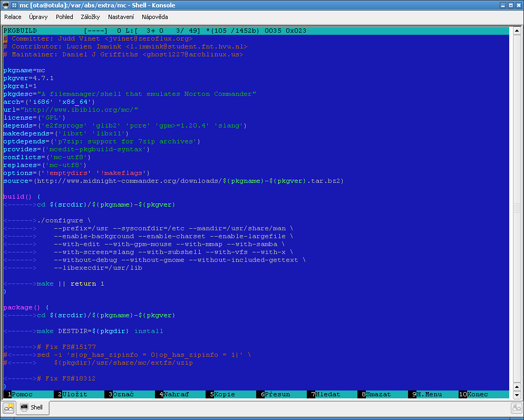Open the Záložky menu
This screenshot has width=524, height=420.
(x=90, y=17)
